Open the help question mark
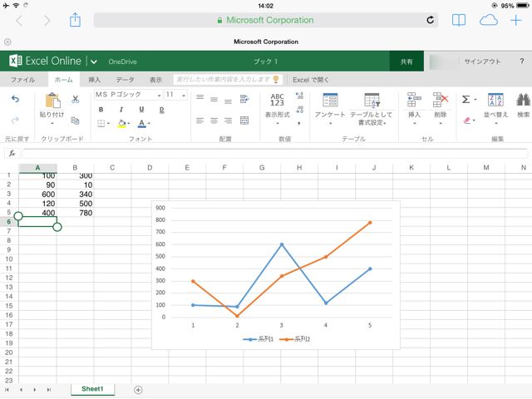 coord(521,61)
